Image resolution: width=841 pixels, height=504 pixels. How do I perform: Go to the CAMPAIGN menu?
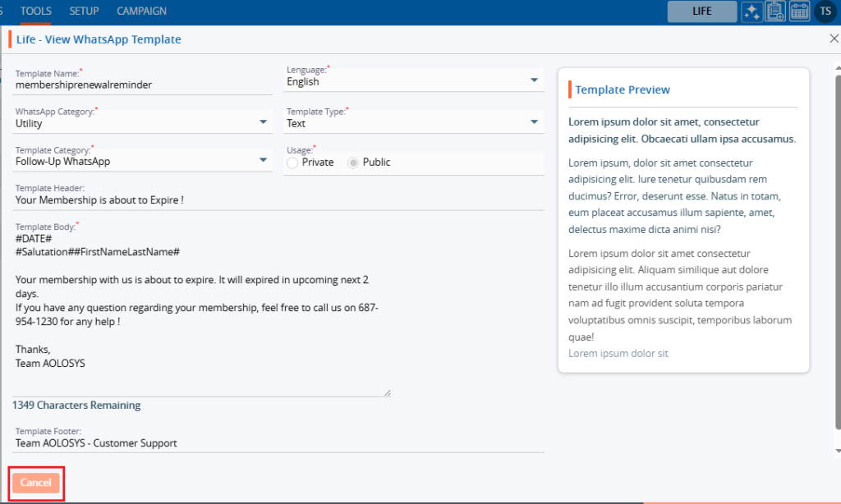pos(141,11)
